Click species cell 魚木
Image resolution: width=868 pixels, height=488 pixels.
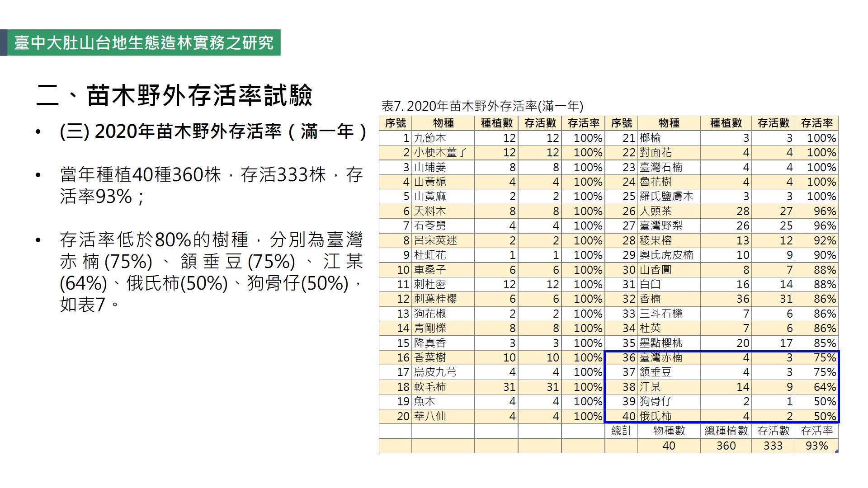[x=443, y=401]
